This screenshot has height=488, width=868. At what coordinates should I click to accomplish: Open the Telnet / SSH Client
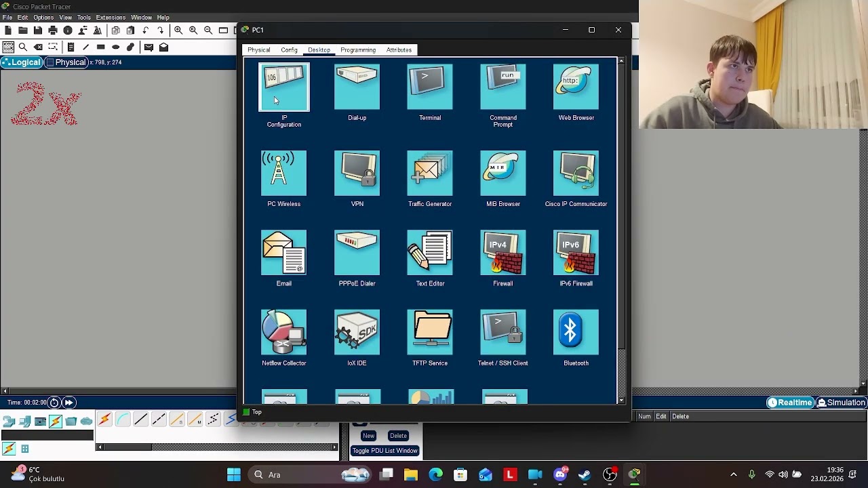click(503, 332)
